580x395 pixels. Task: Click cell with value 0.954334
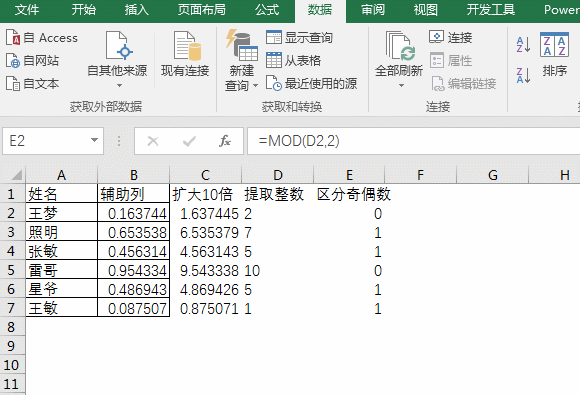pyautogui.click(x=134, y=270)
